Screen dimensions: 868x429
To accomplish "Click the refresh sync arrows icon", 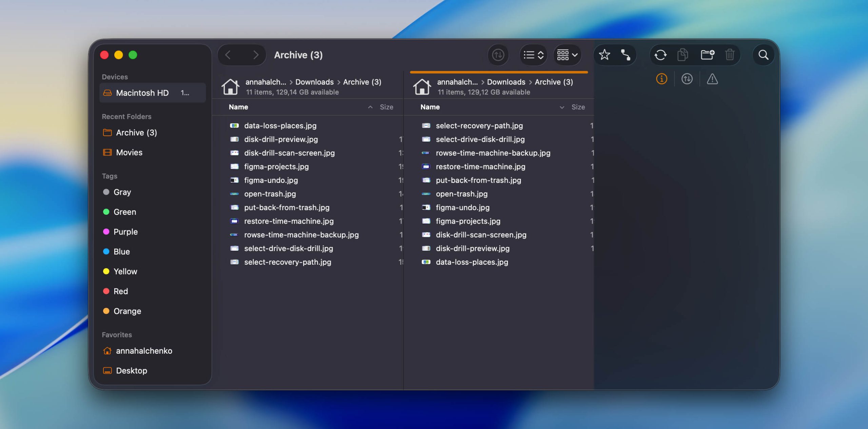I will 660,55.
